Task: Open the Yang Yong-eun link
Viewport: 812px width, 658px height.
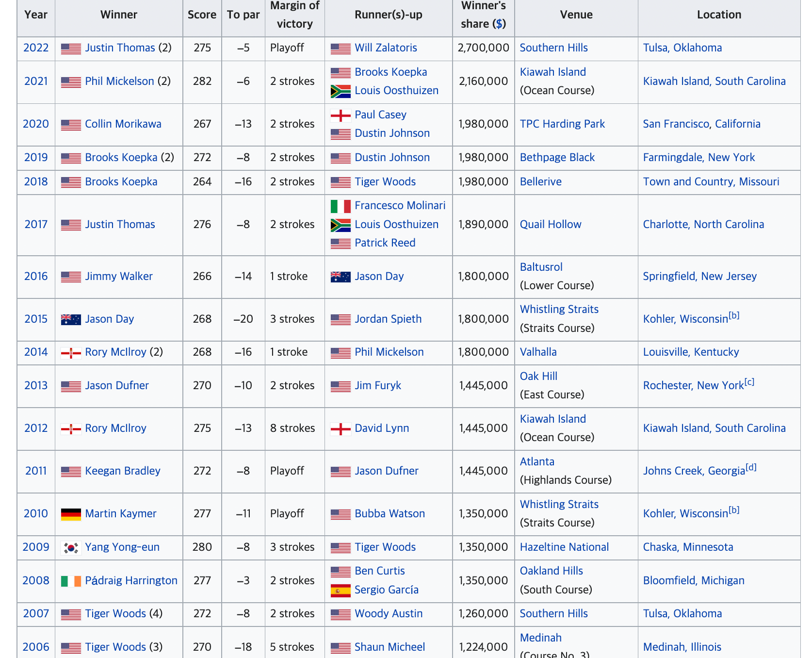Action: pos(122,547)
